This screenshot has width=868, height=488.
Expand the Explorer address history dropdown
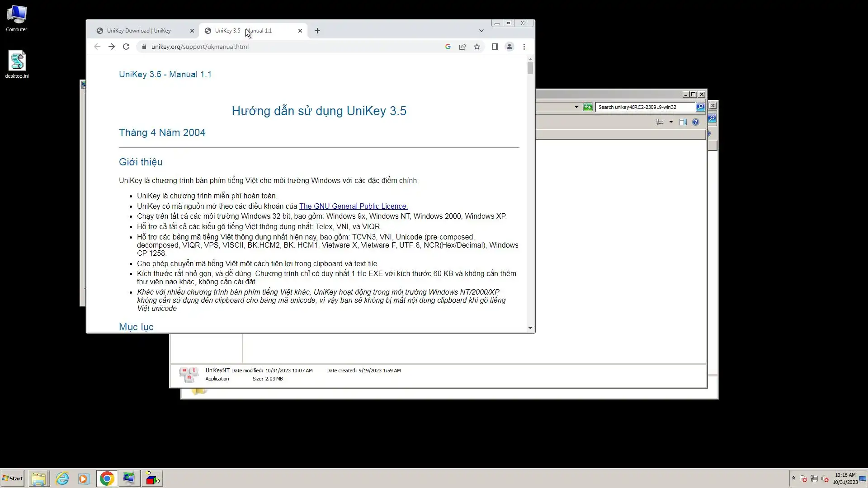point(576,107)
